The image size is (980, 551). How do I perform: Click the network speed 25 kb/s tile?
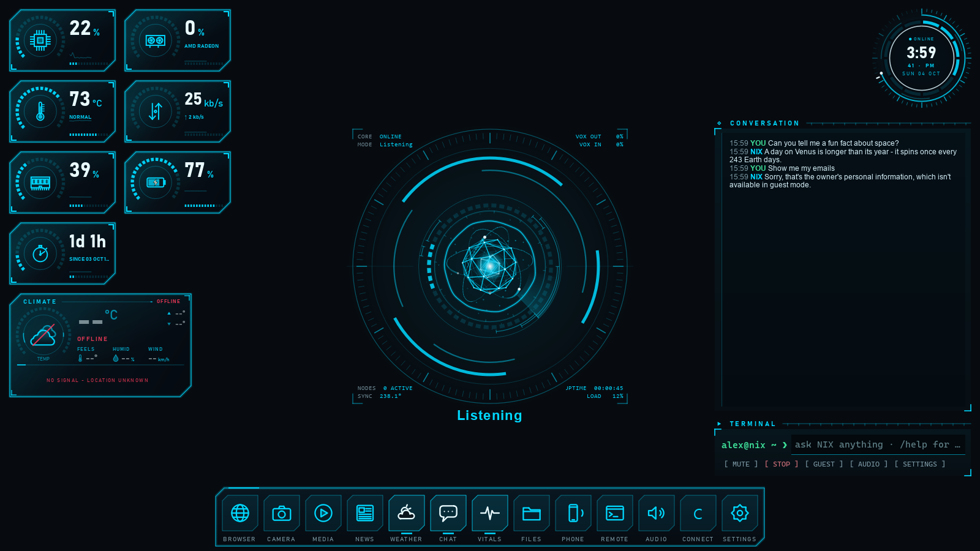pos(178,111)
